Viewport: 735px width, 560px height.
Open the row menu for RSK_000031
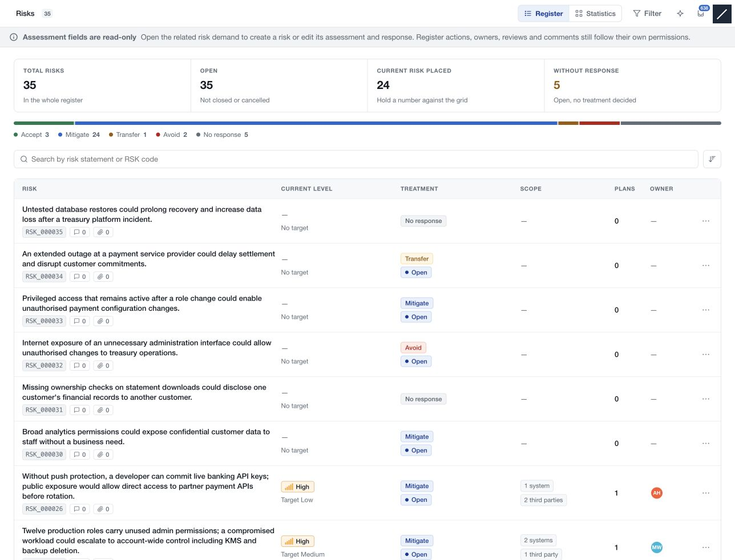(706, 399)
